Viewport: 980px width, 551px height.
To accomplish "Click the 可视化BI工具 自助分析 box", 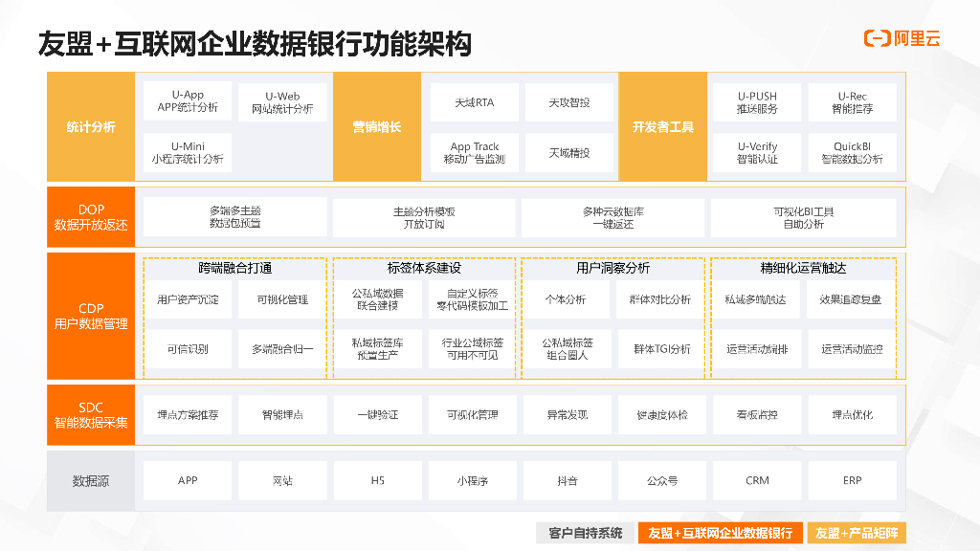I will click(x=804, y=217).
